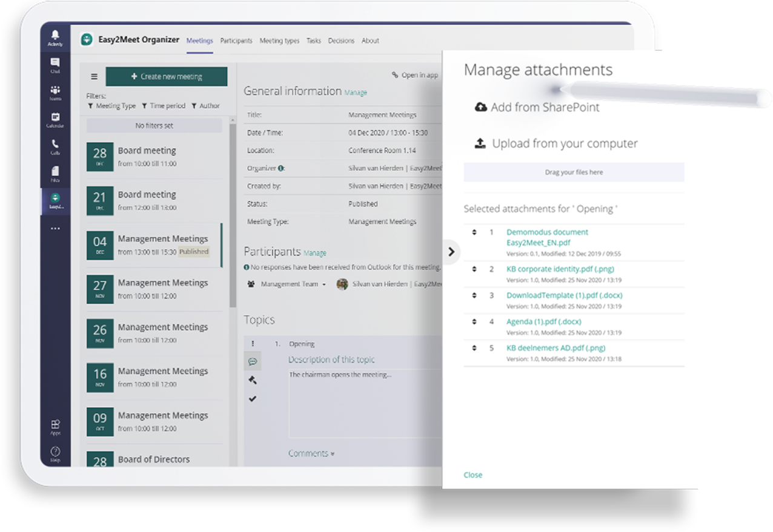This screenshot has width=773, height=532.
Task: Click the No filters set bar
Action: click(154, 126)
